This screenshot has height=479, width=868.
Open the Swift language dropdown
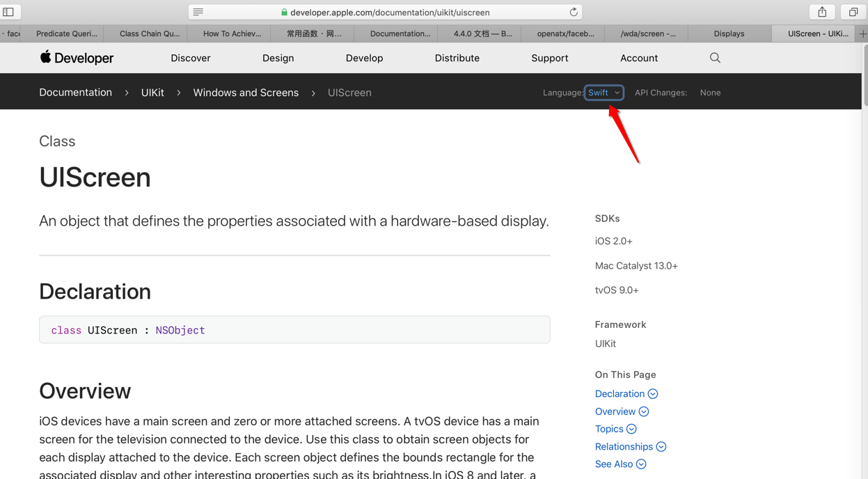click(x=603, y=93)
